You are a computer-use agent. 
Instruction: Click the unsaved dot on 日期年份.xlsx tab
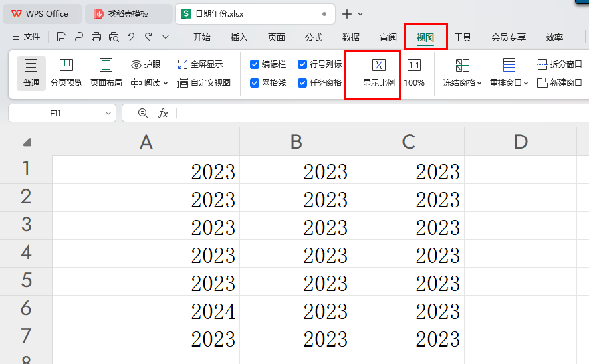click(324, 14)
